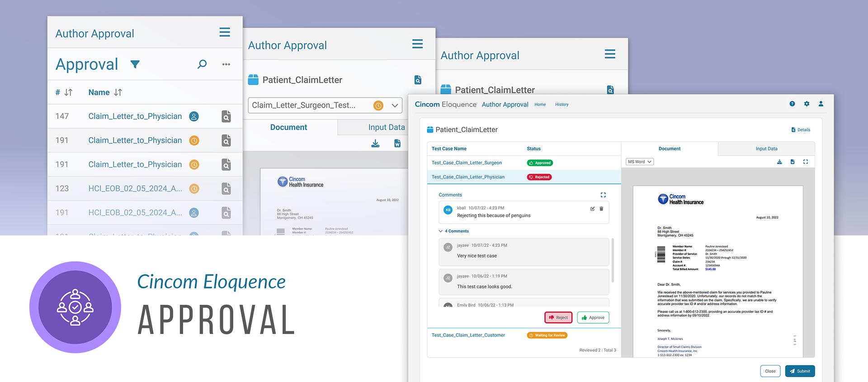Expand document preview to fullscreen

click(x=806, y=162)
